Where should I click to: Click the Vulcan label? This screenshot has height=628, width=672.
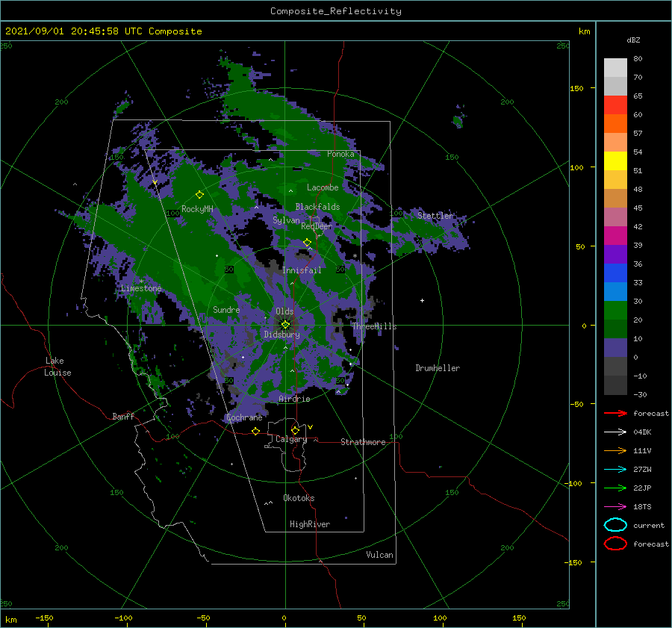379,555
